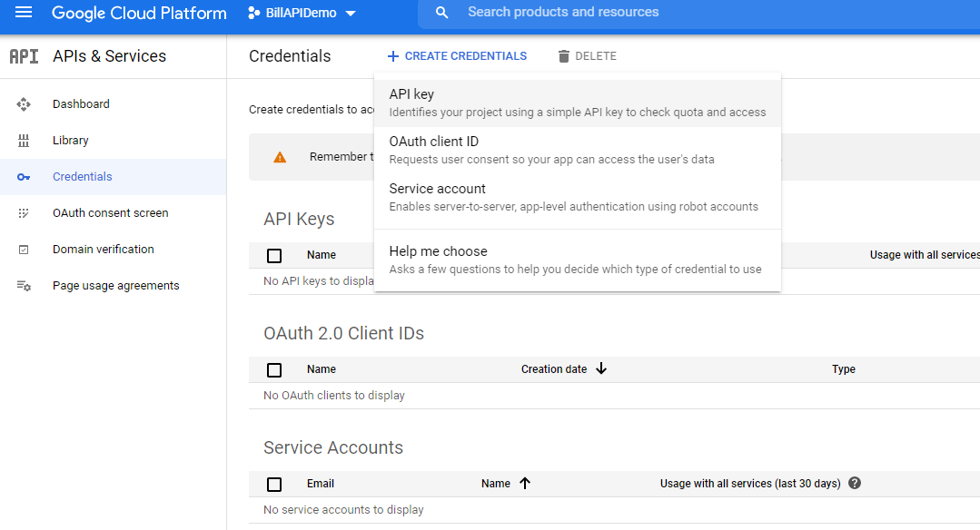Sort API Keys table by Name column

(322, 255)
